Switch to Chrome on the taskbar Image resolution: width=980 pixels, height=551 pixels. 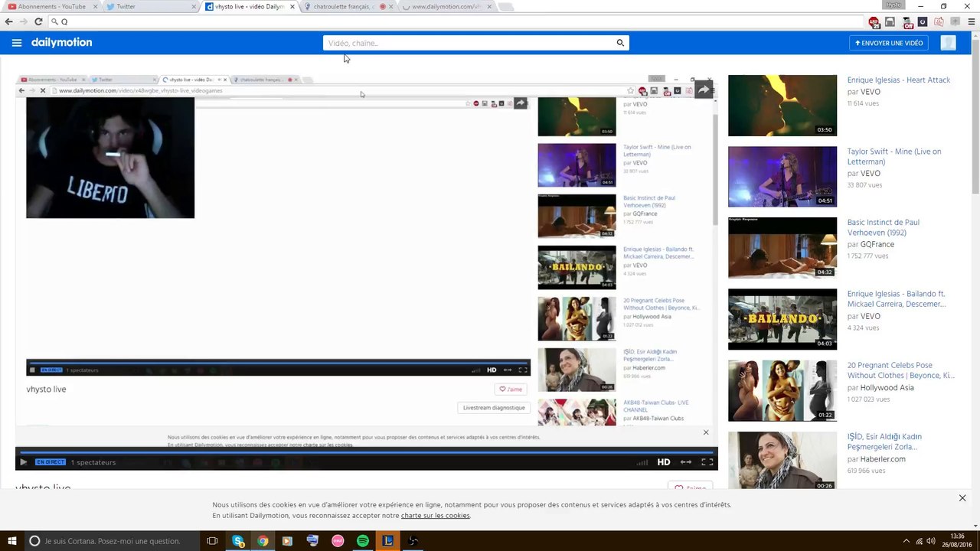[x=263, y=541]
